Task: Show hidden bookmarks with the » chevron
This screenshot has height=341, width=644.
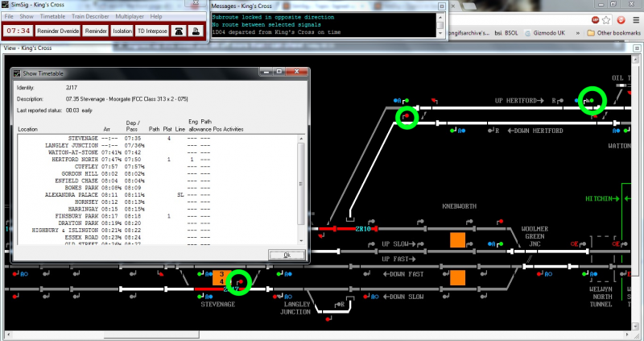Action: (578, 33)
